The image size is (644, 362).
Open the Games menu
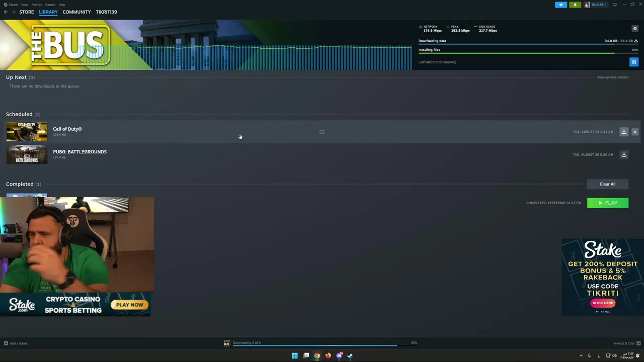50,5
